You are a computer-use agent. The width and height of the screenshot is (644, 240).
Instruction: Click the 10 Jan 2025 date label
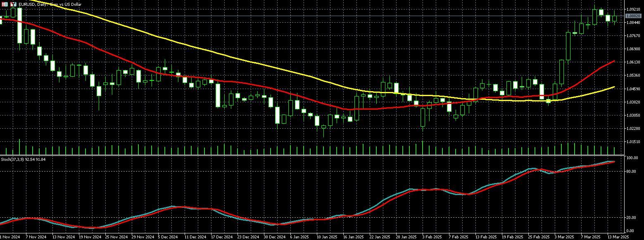pos(327,237)
